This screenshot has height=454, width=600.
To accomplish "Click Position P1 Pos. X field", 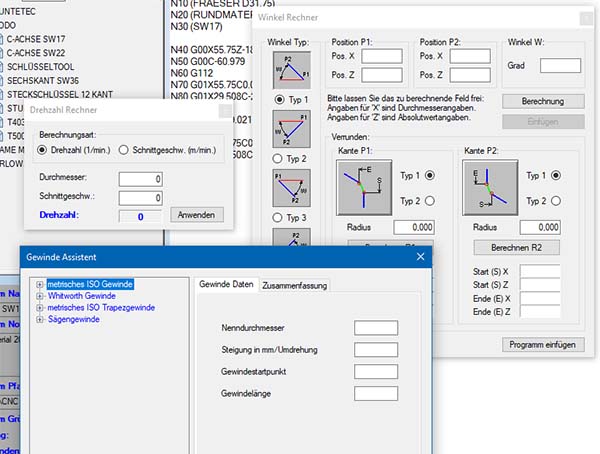I will pos(382,56).
